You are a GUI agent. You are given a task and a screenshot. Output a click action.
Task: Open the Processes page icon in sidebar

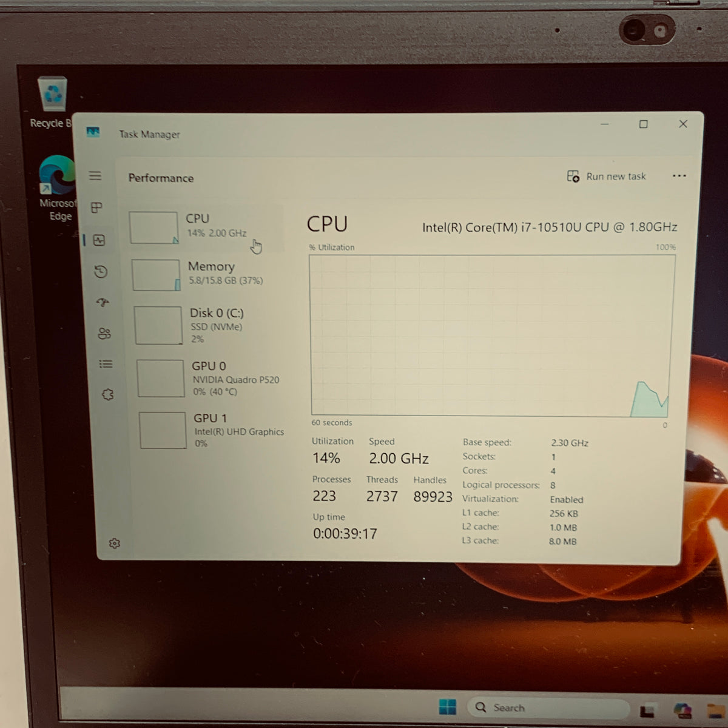tap(96, 207)
